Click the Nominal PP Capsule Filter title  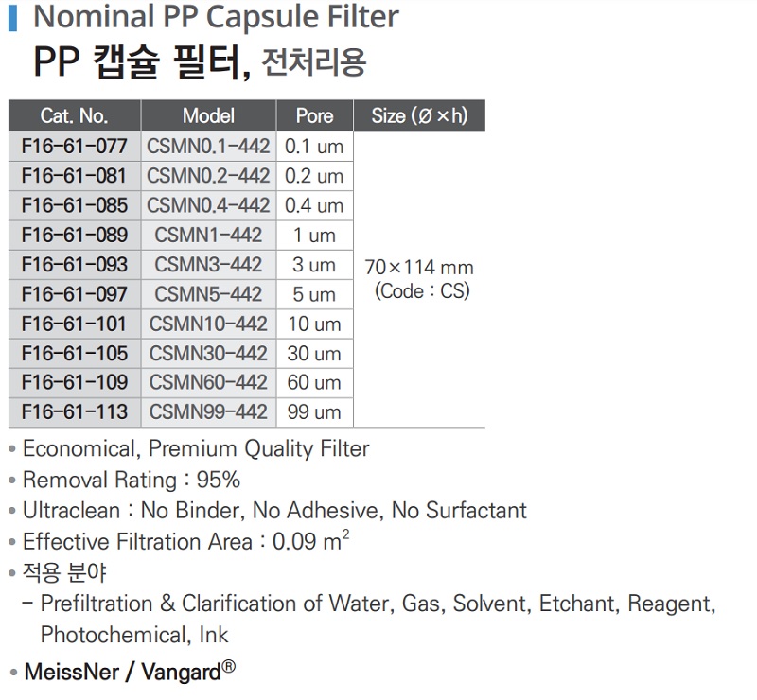[216, 17]
